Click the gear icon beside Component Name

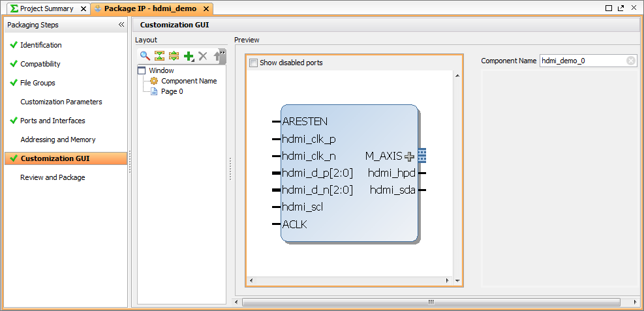(154, 81)
